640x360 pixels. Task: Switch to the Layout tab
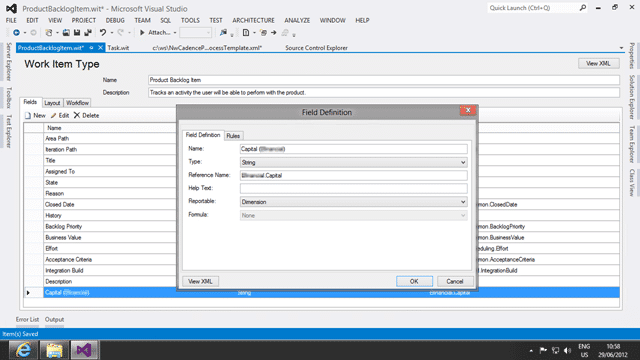tap(52, 103)
